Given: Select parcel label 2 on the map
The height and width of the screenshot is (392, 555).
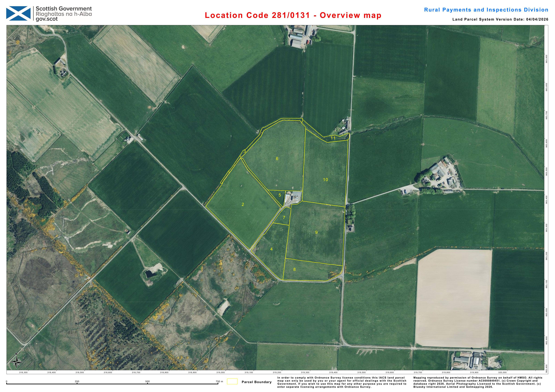Looking at the screenshot, I should (x=243, y=204).
